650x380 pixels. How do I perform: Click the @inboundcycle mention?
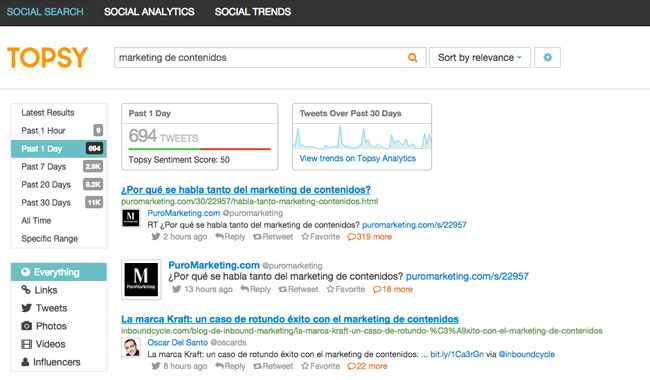526,354
